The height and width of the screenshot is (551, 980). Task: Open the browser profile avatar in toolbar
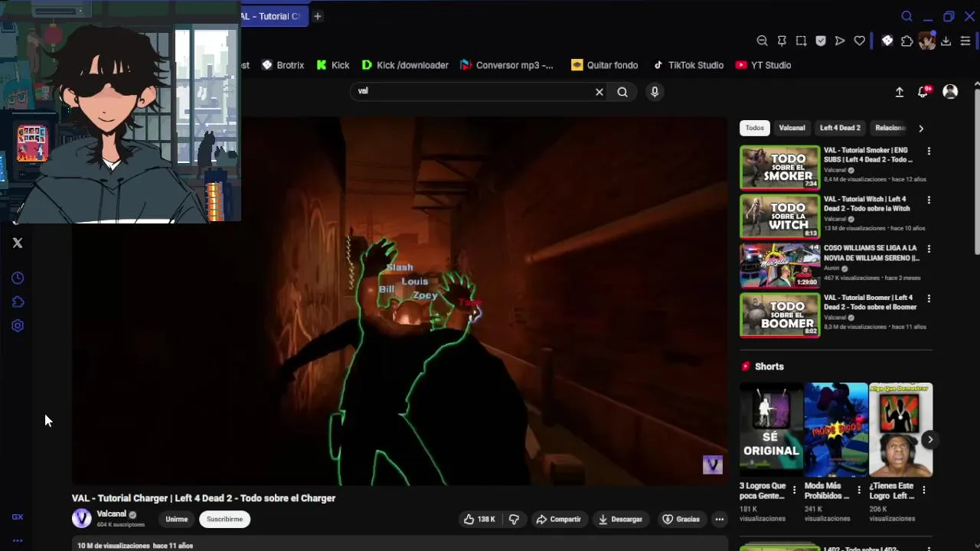pos(927,41)
